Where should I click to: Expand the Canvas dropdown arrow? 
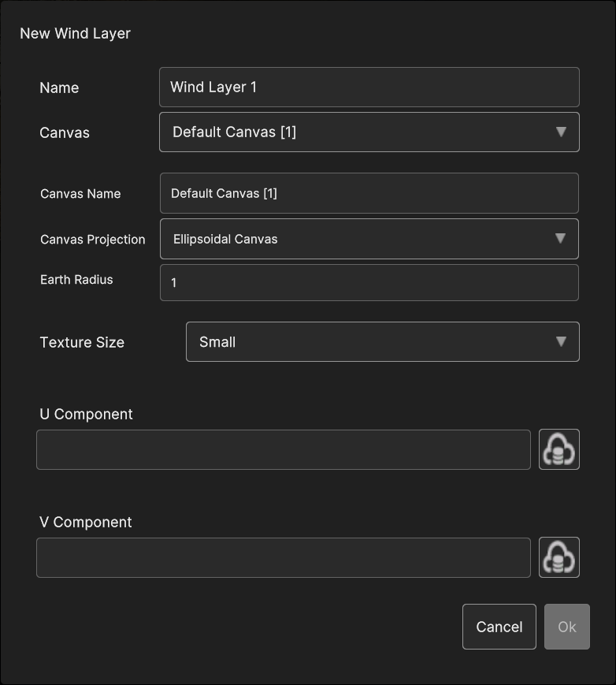click(x=561, y=132)
